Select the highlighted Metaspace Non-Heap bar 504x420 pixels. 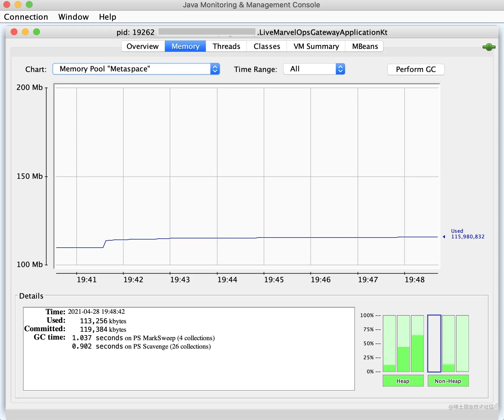[434, 344]
